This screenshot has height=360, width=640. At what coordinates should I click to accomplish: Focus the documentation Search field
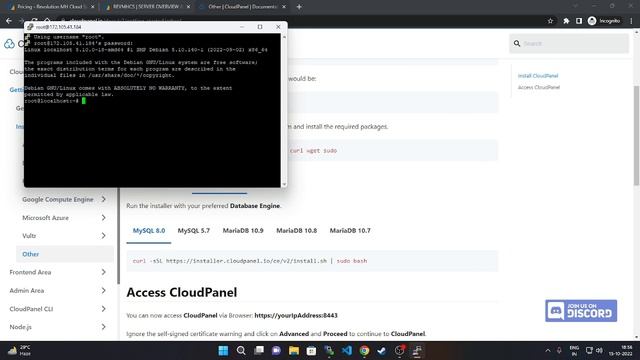click(569, 43)
